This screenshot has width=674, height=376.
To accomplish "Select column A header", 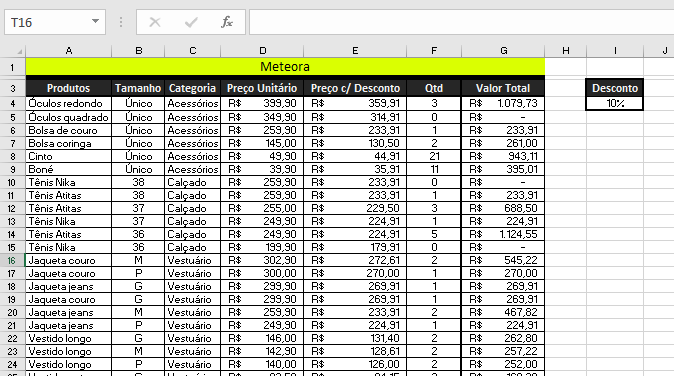I will point(69,51).
